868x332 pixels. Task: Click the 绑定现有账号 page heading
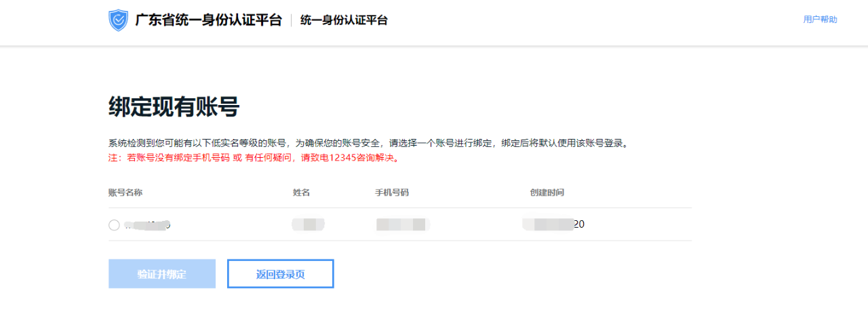(x=174, y=108)
